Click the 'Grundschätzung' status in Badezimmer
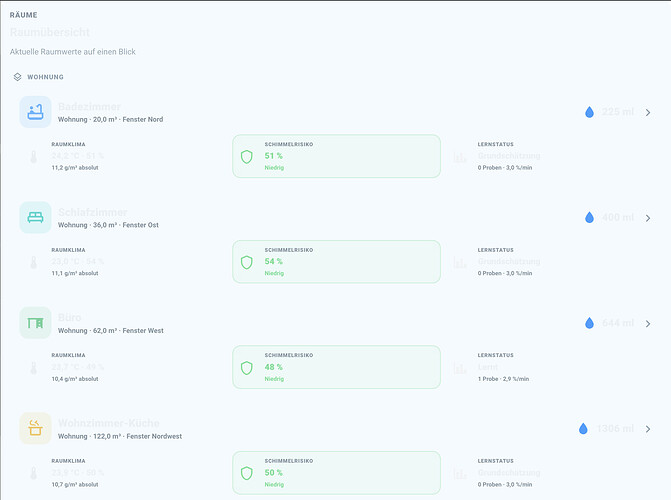The width and height of the screenshot is (671, 500). [509, 156]
